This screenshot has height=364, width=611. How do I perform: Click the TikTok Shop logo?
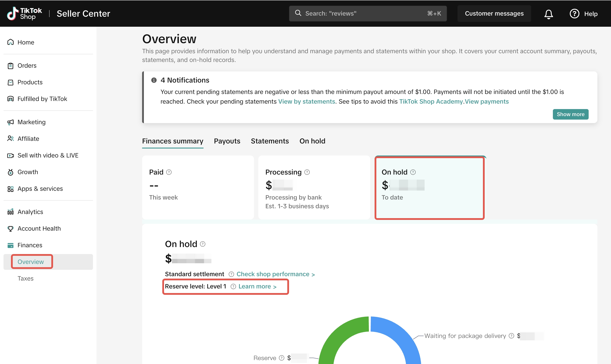tap(24, 14)
